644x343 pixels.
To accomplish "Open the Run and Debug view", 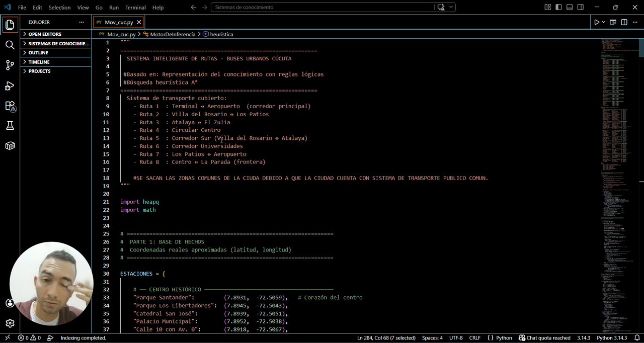I will [x=10, y=85].
